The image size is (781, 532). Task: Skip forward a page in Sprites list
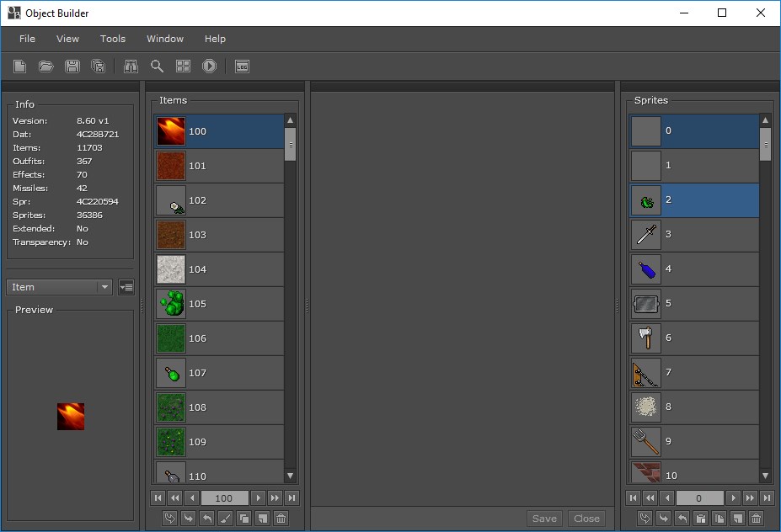[750, 498]
